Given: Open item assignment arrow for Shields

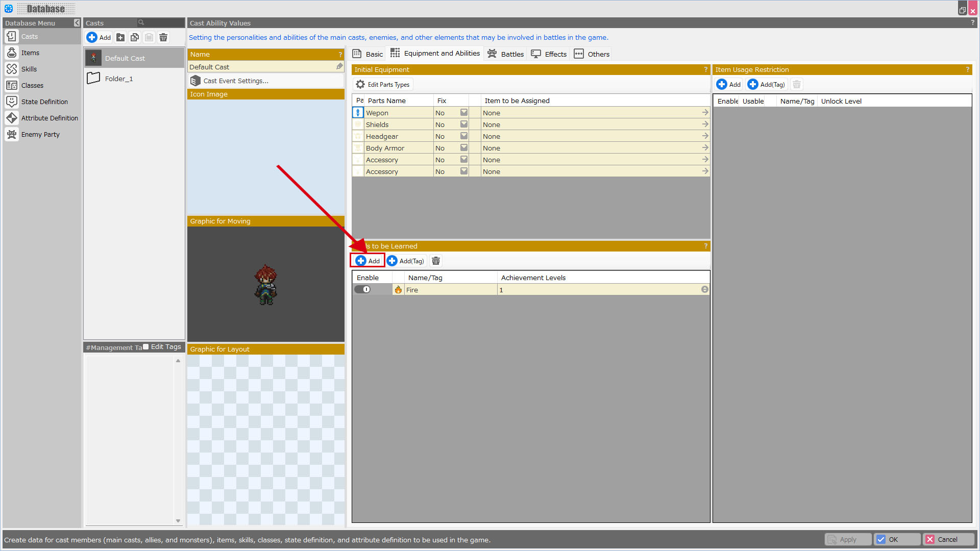Looking at the screenshot, I should 705,124.
